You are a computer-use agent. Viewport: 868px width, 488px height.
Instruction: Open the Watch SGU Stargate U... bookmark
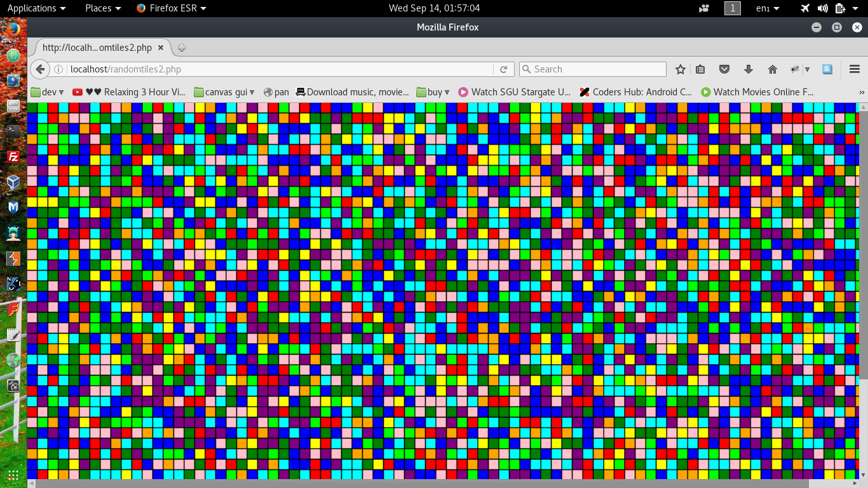515,92
